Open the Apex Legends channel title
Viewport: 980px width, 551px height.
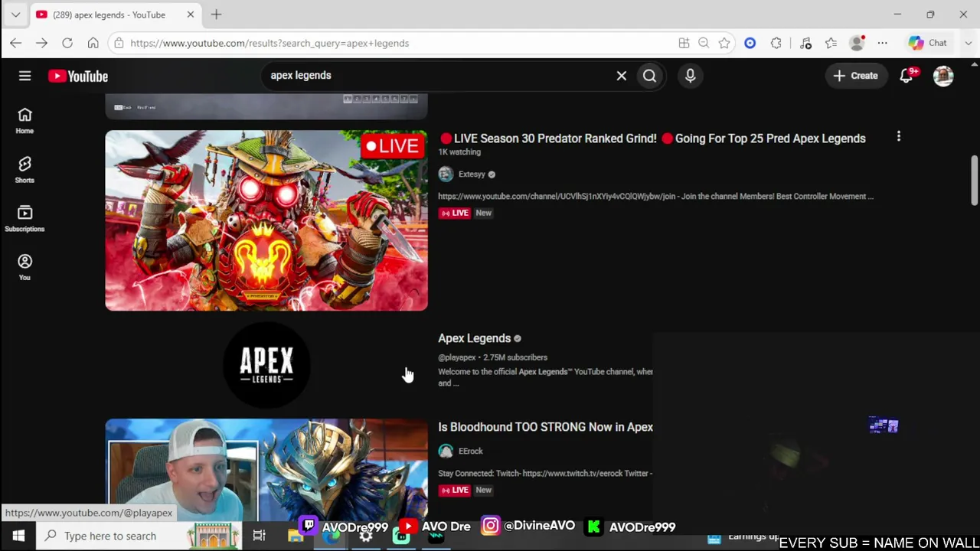(474, 338)
